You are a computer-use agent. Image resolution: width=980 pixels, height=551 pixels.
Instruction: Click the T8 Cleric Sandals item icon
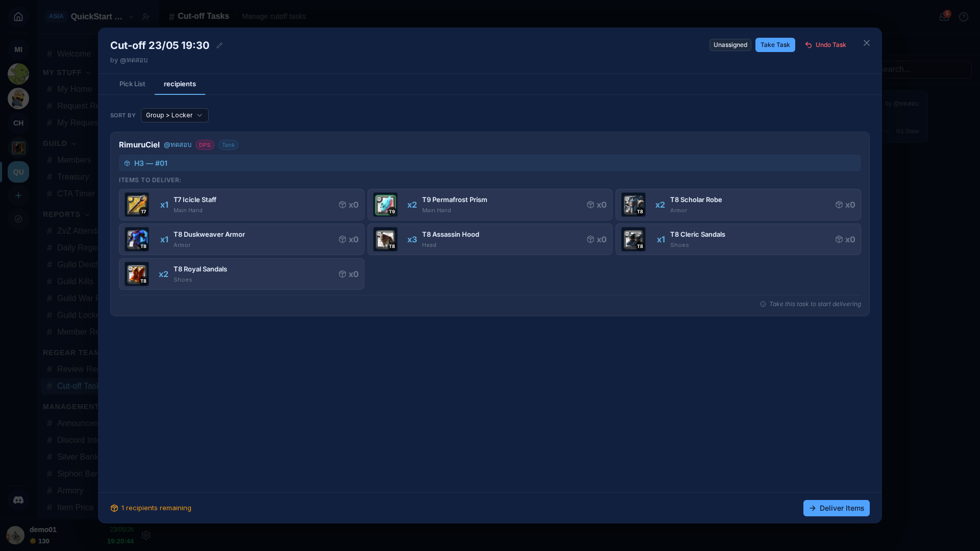(633, 239)
